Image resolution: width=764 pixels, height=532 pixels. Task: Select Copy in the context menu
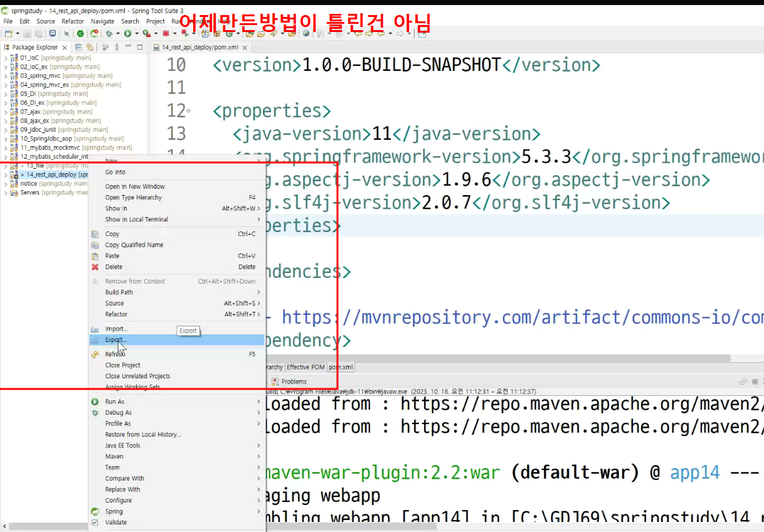177,234
